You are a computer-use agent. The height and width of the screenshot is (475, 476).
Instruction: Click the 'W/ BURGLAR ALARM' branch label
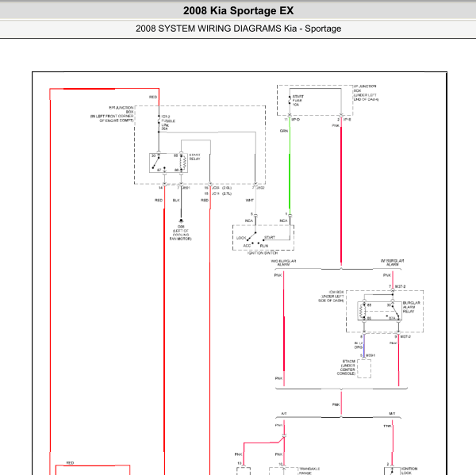392,262
